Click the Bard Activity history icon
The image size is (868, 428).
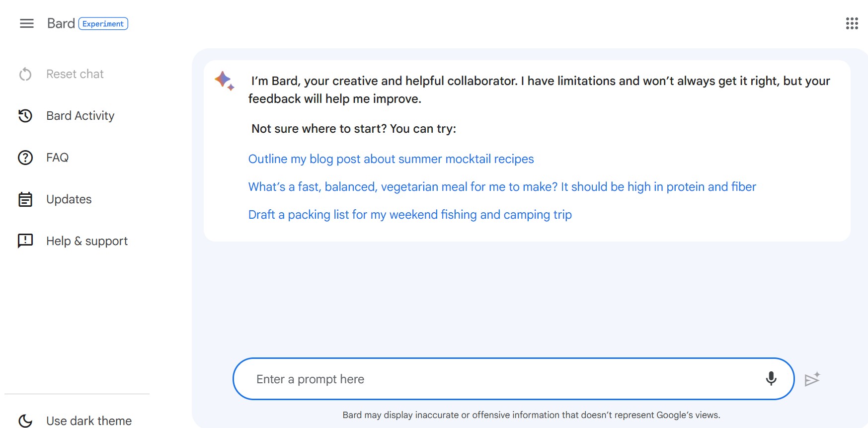[25, 116]
